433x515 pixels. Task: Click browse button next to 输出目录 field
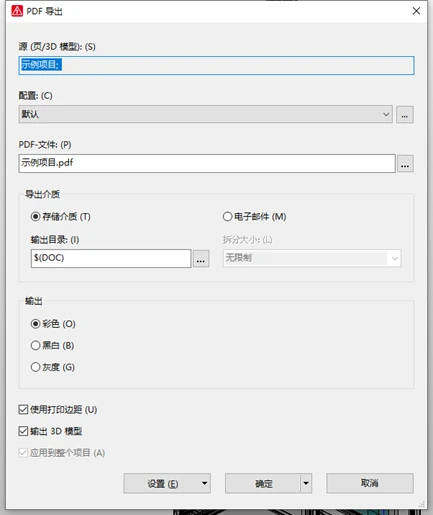point(201,259)
